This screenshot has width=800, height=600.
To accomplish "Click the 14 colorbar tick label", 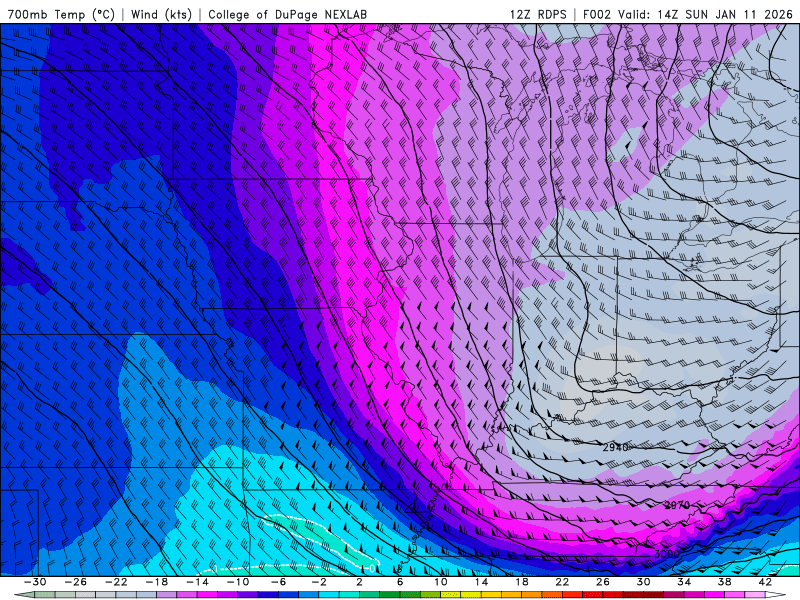I will point(481,582).
